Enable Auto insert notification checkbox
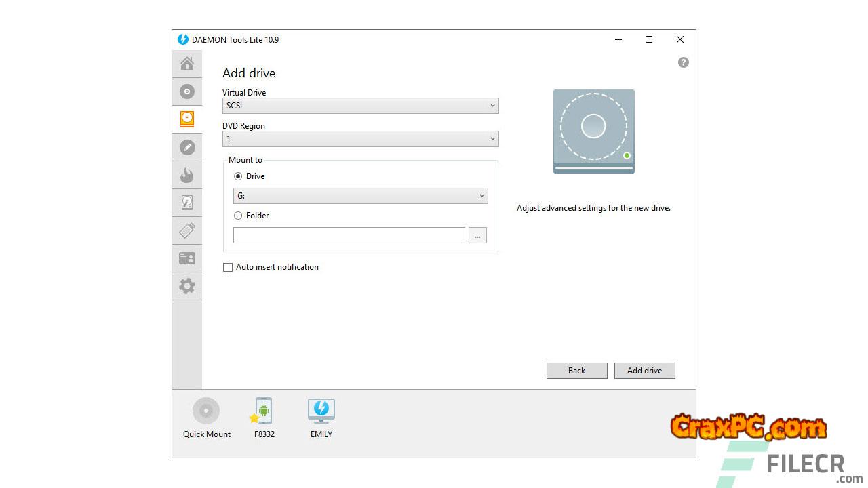Screen dimensions: 868x488 228,267
